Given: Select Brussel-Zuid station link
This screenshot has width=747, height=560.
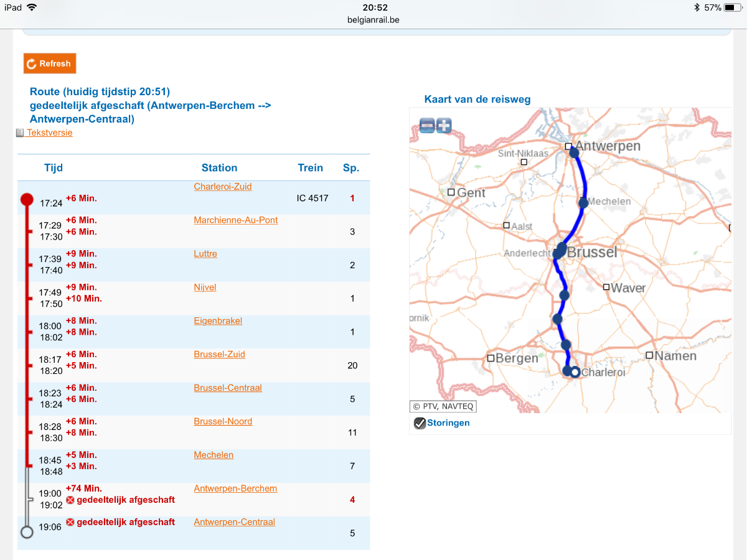Looking at the screenshot, I should coord(219,355).
